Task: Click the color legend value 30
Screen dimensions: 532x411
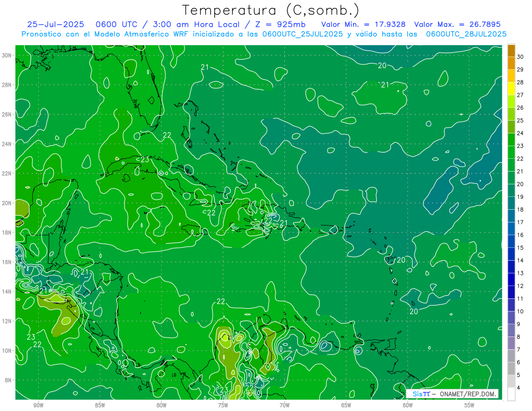Action: [520, 57]
